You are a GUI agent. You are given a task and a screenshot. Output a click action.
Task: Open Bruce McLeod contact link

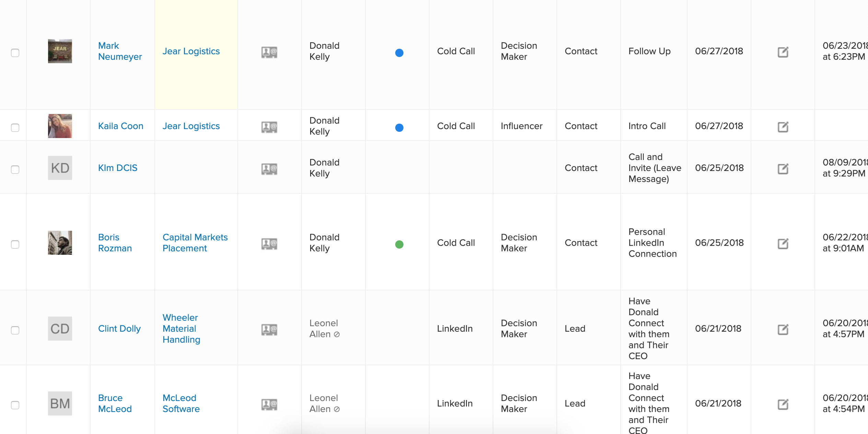pyautogui.click(x=115, y=403)
